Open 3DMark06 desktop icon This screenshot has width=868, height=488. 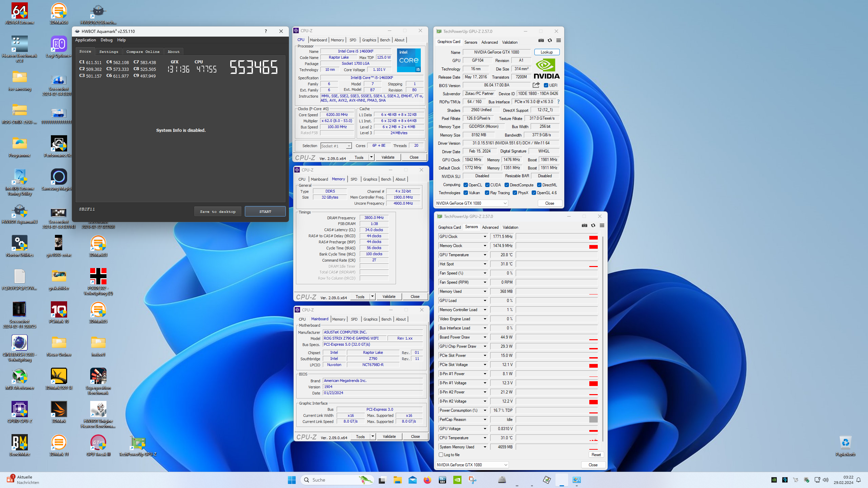click(x=59, y=14)
